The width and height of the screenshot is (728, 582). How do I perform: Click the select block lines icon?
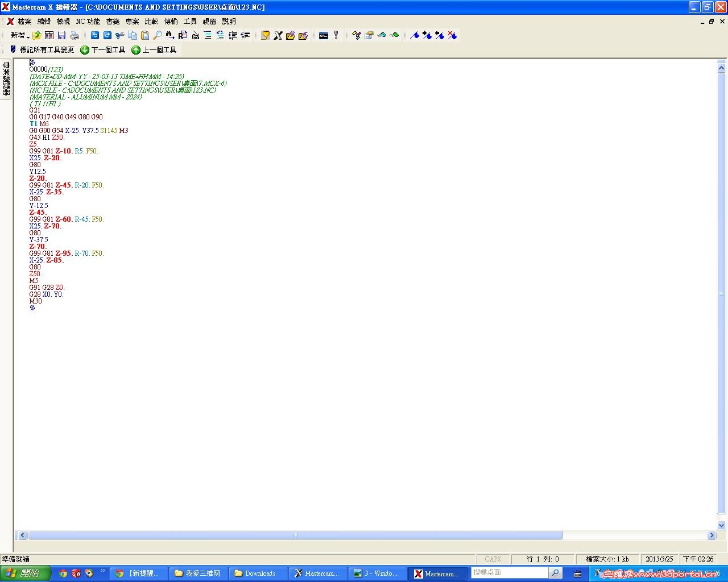(x=208, y=35)
